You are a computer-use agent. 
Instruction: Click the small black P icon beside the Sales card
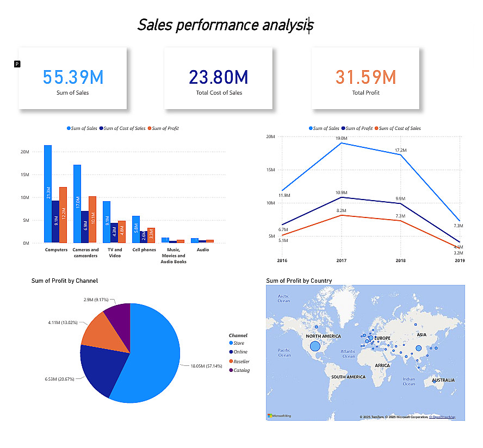pos(17,64)
